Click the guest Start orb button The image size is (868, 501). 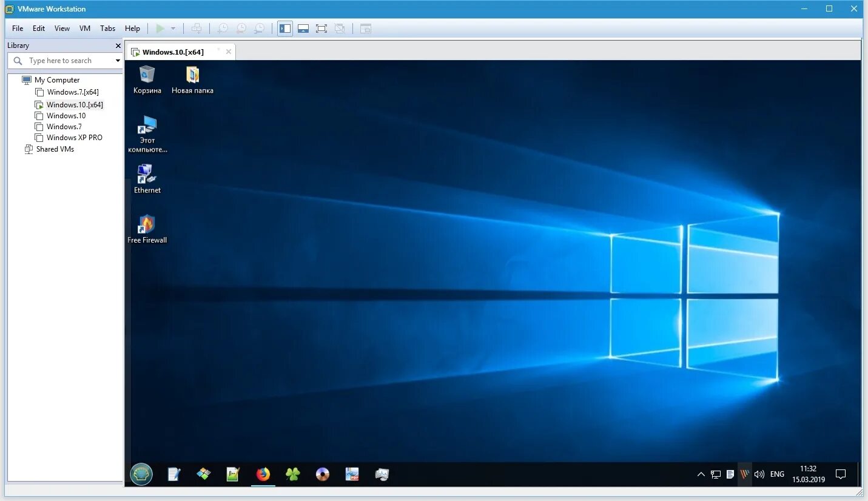tap(141, 474)
